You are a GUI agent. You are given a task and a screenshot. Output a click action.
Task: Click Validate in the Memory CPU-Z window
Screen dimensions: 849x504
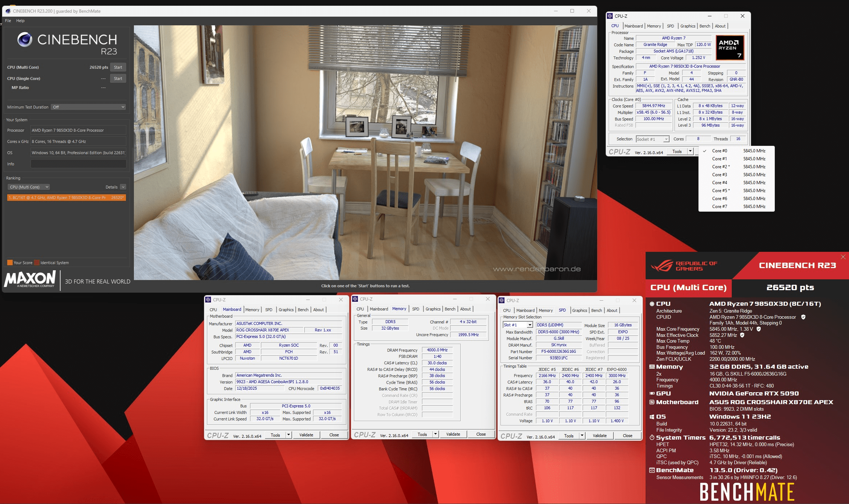tap(453, 434)
